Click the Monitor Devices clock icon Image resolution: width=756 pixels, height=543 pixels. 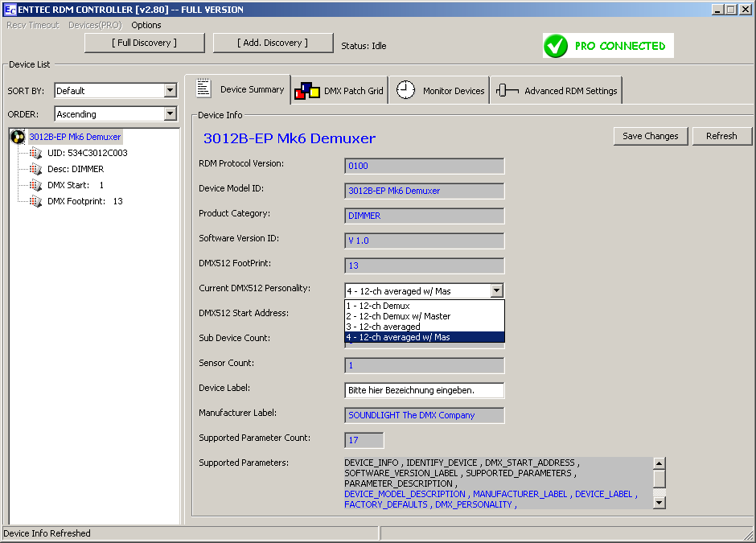[406, 90]
